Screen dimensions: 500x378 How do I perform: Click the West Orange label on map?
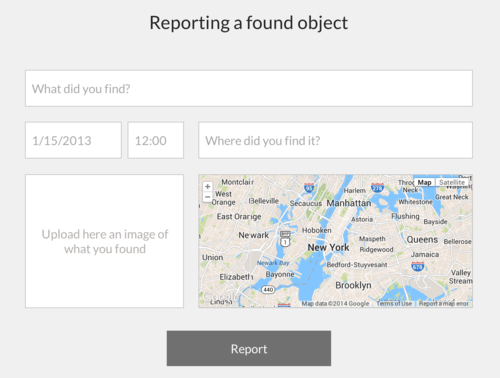[x=223, y=198]
